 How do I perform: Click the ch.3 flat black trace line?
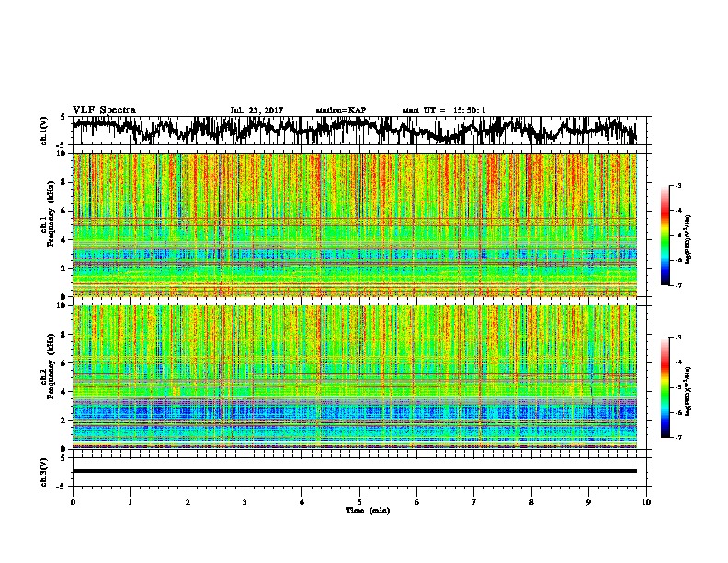354,471
